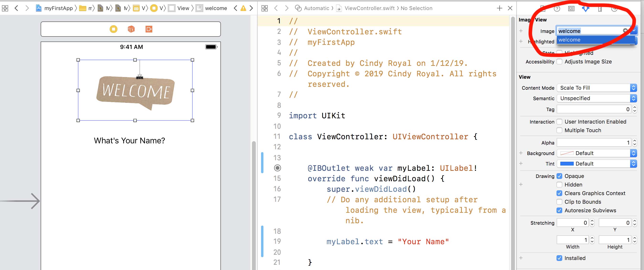The image size is (644, 270).
Task: Click the Alpha value input field
Action: [x=594, y=143]
